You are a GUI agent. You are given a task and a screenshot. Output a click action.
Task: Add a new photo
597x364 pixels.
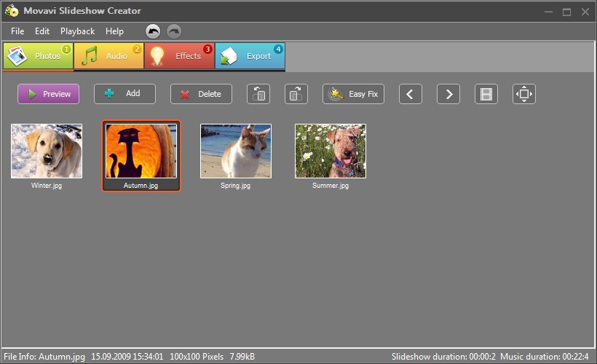tap(124, 94)
